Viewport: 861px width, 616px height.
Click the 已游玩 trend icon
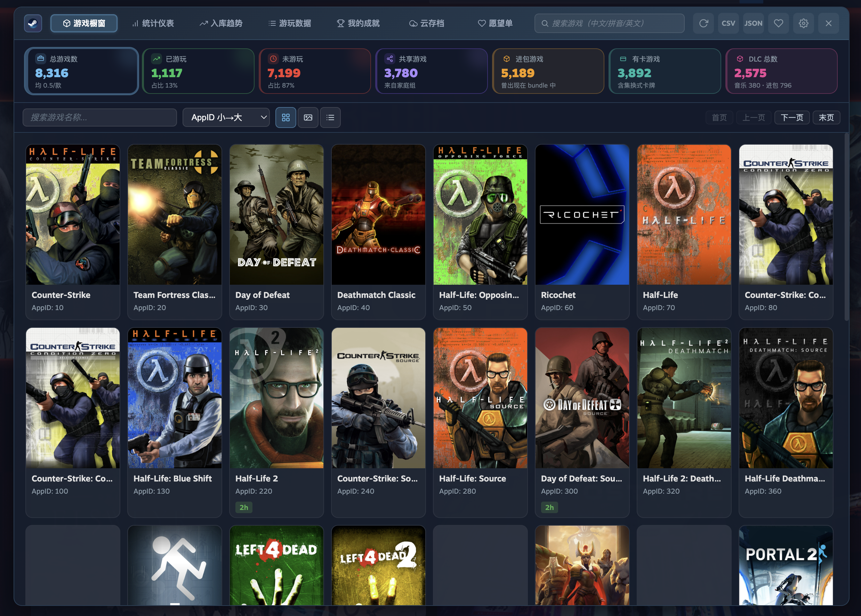tap(156, 58)
